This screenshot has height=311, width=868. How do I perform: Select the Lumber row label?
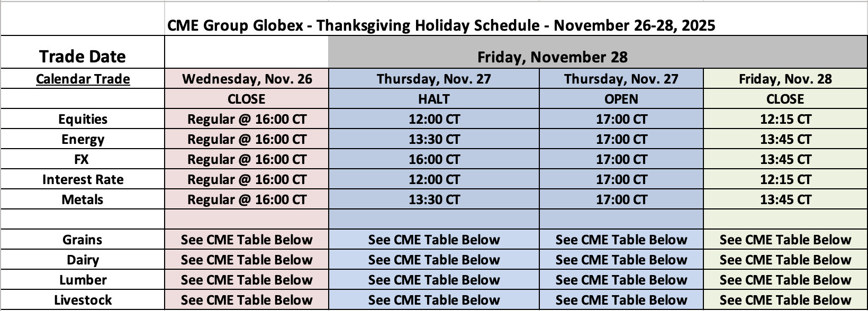83,280
